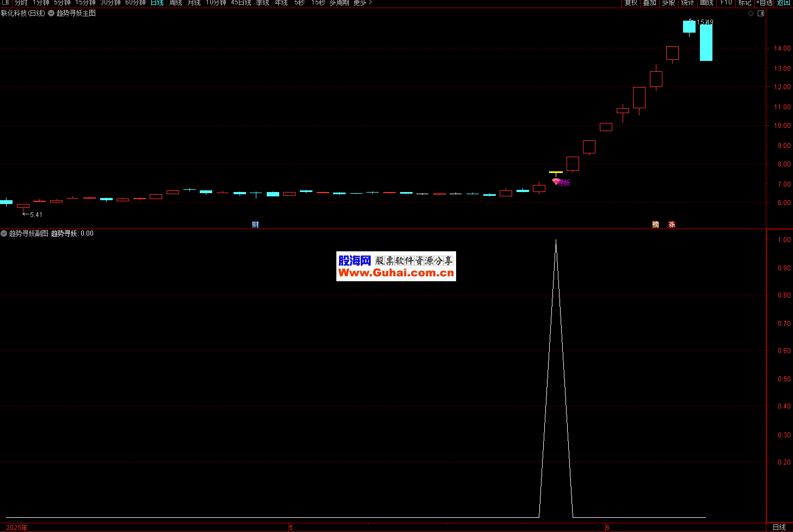
Task: Click the 涨 limit-up marker icon
Action: 672,224
